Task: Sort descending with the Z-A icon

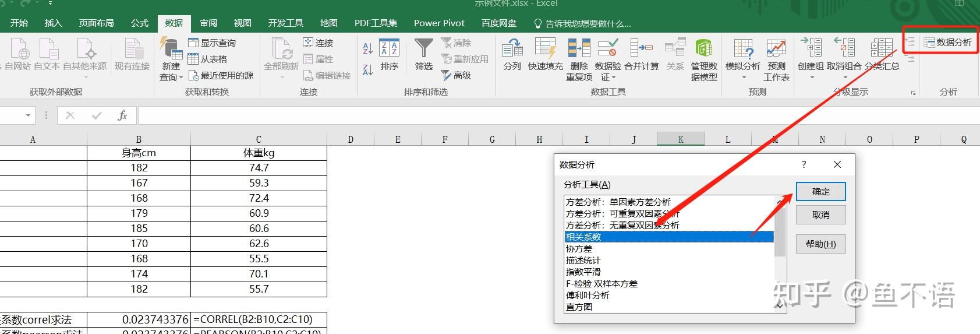Action: (x=367, y=69)
